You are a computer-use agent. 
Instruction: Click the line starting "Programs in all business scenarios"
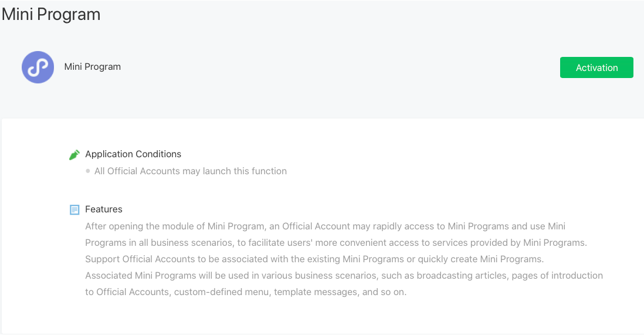336,243
